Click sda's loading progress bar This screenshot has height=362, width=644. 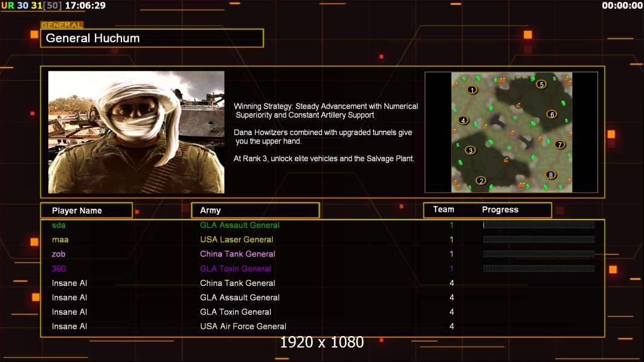pos(539,224)
